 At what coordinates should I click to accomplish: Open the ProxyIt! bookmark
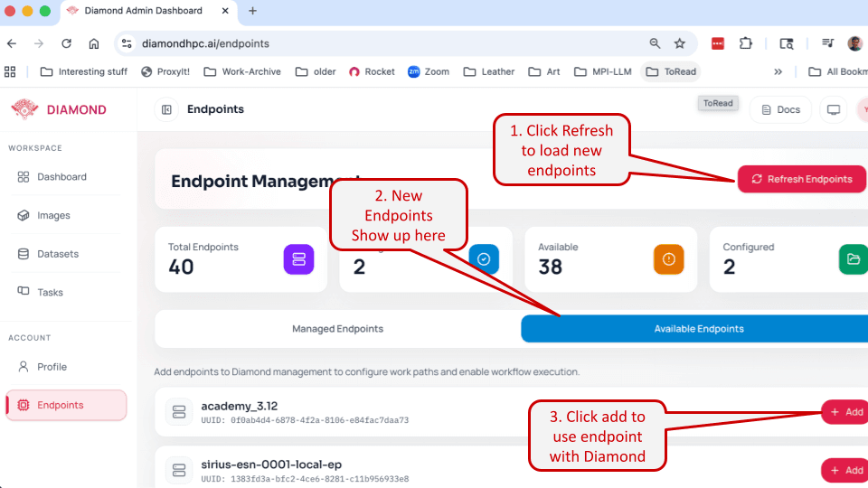tap(165, 71)
